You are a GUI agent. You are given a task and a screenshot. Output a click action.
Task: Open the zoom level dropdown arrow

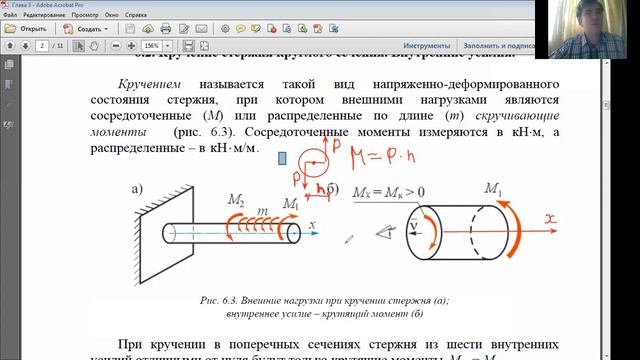pos(167,46)
